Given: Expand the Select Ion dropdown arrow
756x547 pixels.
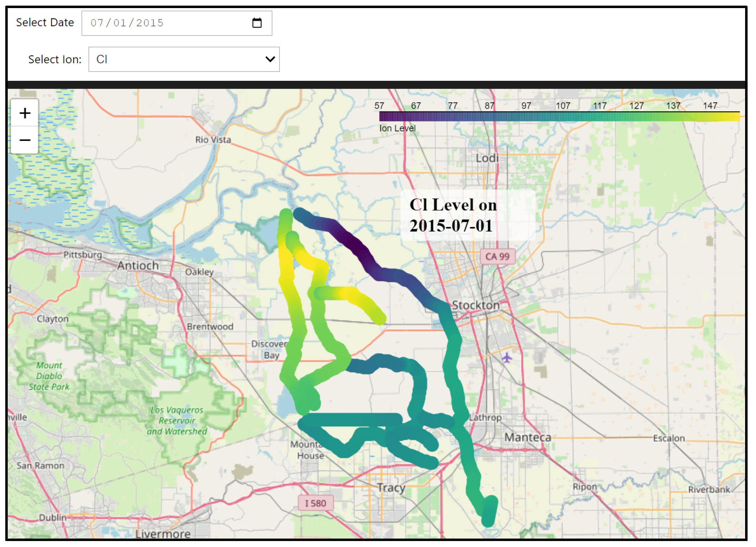Looking at the screenshot, I should [x=270, y=59].
